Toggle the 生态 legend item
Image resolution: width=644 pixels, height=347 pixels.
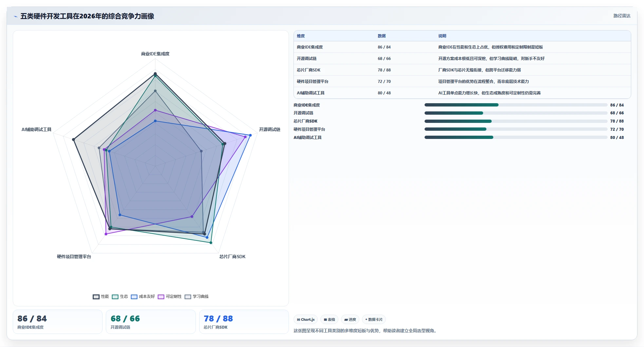click(120, 297)
